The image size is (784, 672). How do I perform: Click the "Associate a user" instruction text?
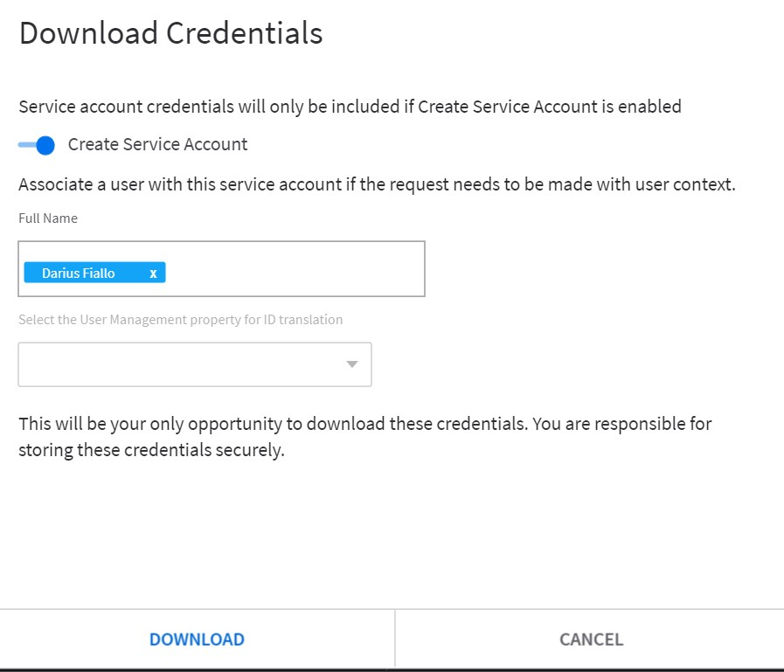click(x=376, y=185)
